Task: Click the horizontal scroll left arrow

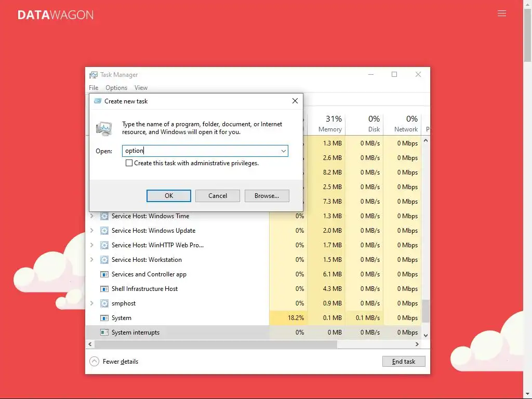Action: point(90,344)
